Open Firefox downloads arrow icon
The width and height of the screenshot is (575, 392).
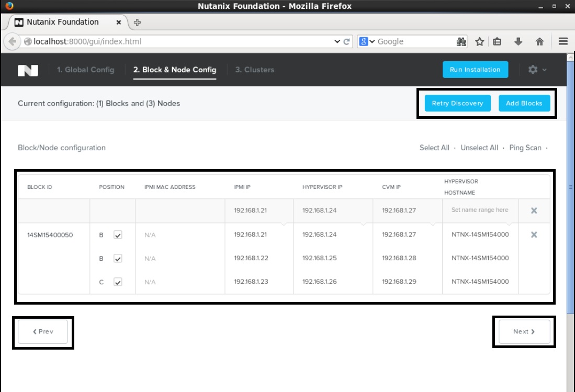[x=518, y=42]
